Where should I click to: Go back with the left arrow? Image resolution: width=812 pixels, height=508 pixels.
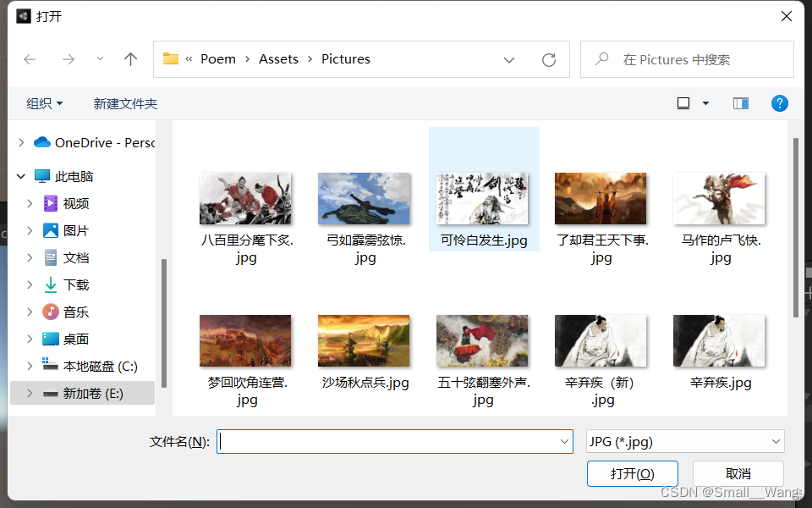30,59
